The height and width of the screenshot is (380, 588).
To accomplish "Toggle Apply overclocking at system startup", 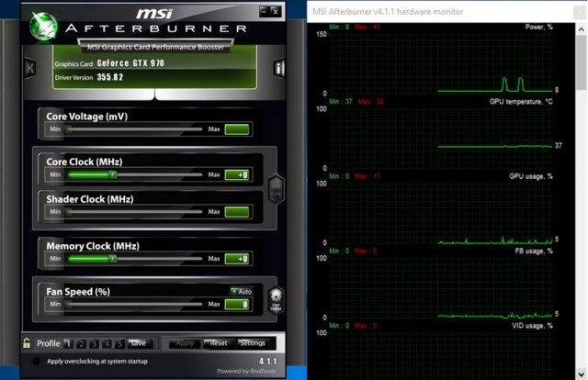I will [37, 362].
